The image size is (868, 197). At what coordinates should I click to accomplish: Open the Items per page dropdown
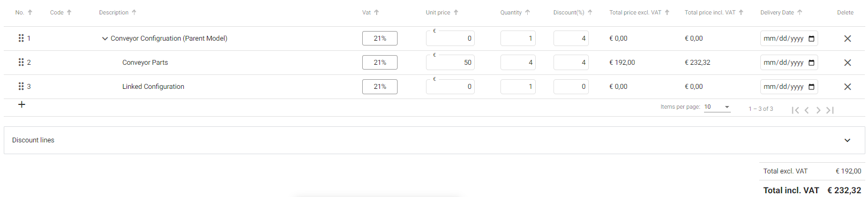717,107
